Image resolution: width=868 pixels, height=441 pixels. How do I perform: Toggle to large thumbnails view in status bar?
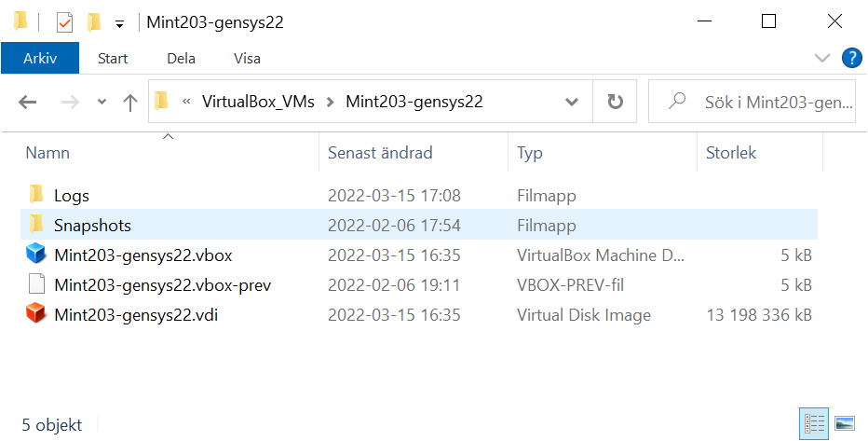[844, 424]
